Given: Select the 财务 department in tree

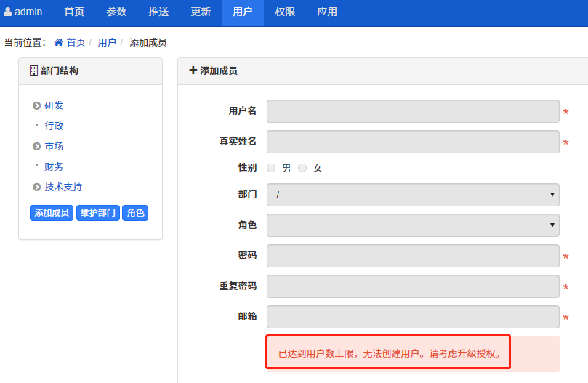Looking at the screenshot, I should coord(54,166).
